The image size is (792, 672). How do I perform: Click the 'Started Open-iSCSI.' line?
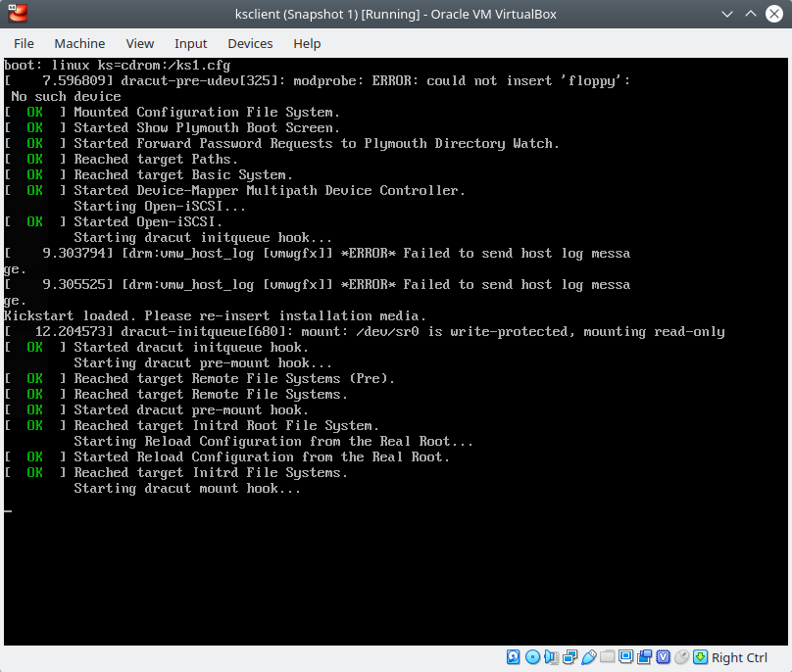113,221
